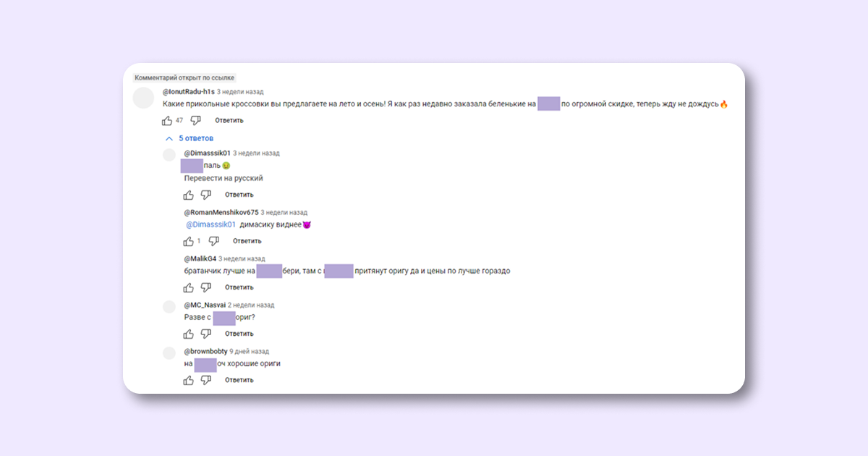The image size is (868, 456).
Task: Dislike the reply from @Dimasssik01
Action: [x=206, y=195]
